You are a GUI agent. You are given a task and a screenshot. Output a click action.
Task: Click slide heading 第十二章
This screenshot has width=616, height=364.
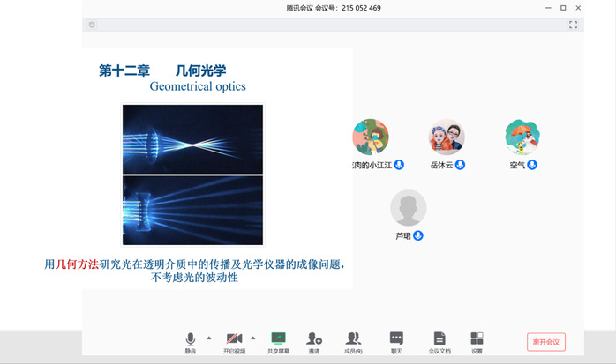[124, 71]
